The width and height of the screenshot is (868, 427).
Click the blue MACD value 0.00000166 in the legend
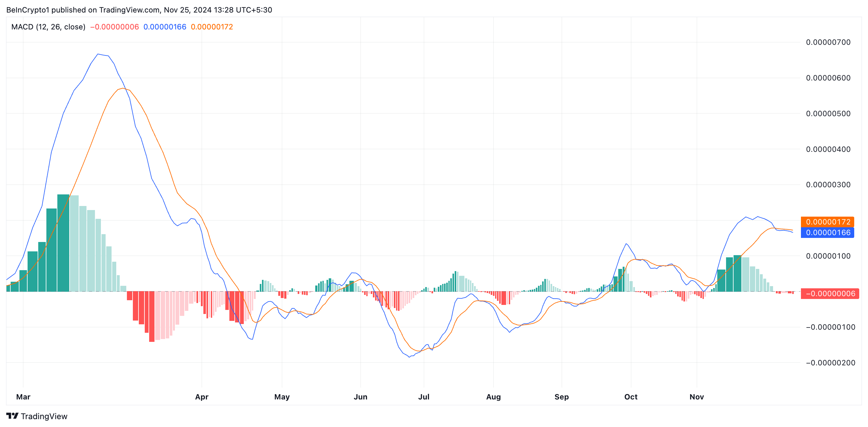pos(165,27)
